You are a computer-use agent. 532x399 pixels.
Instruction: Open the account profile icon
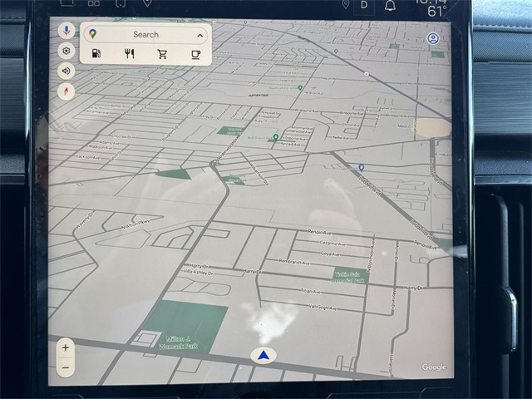click(433, 38)
